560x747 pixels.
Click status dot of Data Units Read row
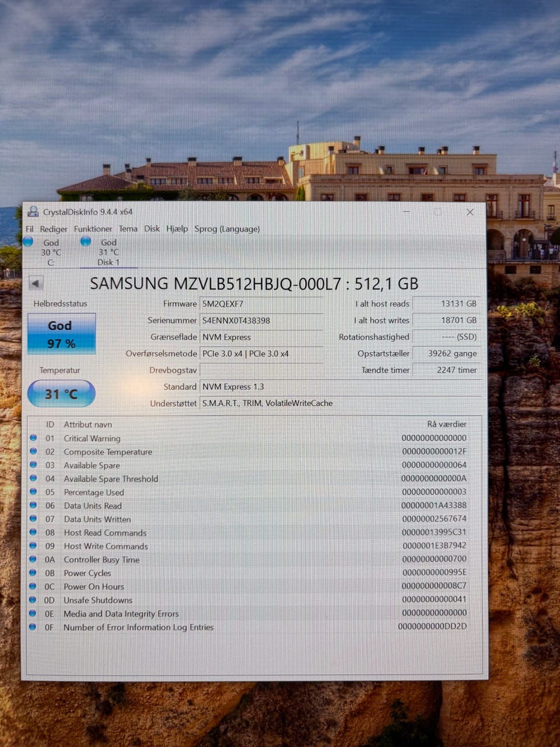point(33,505)
